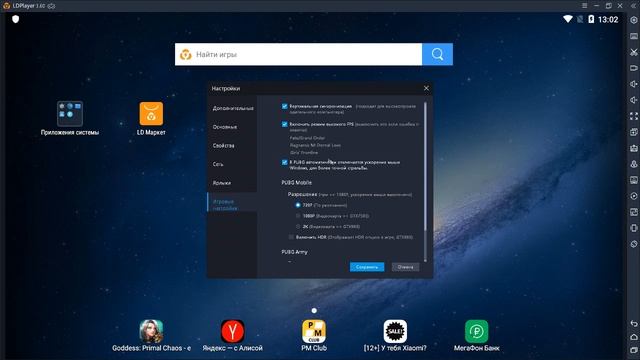Click the 13:02 clock in status bar
The height and width of the screenshot is (360, 640).
[x=608, y=19]
